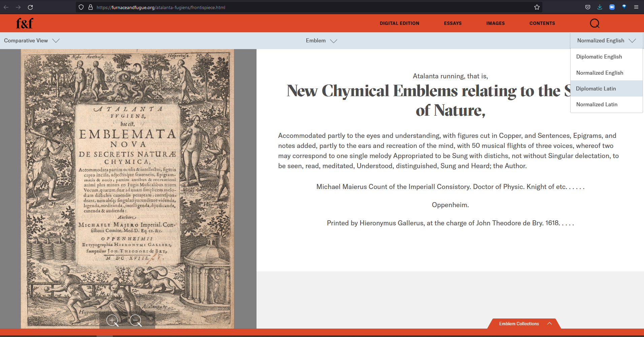Open the Emblem dropdown selector
Image resolution: width=644 pixels, height=337 pixels.
pos(321,41)
